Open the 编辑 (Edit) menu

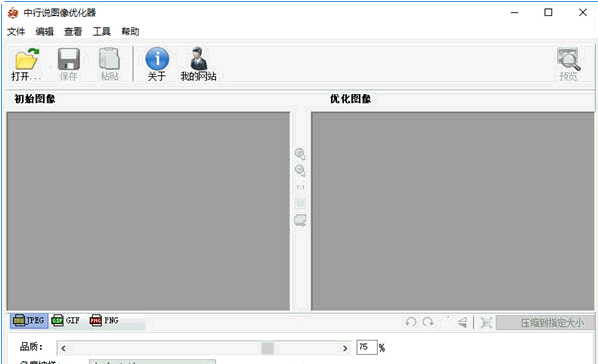click(x=45, y=31)
